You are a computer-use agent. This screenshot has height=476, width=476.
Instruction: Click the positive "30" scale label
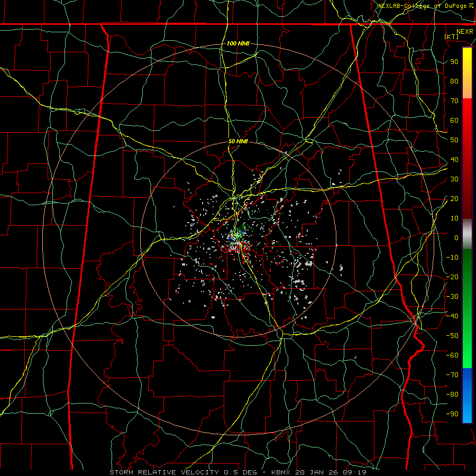click(454, 179)
